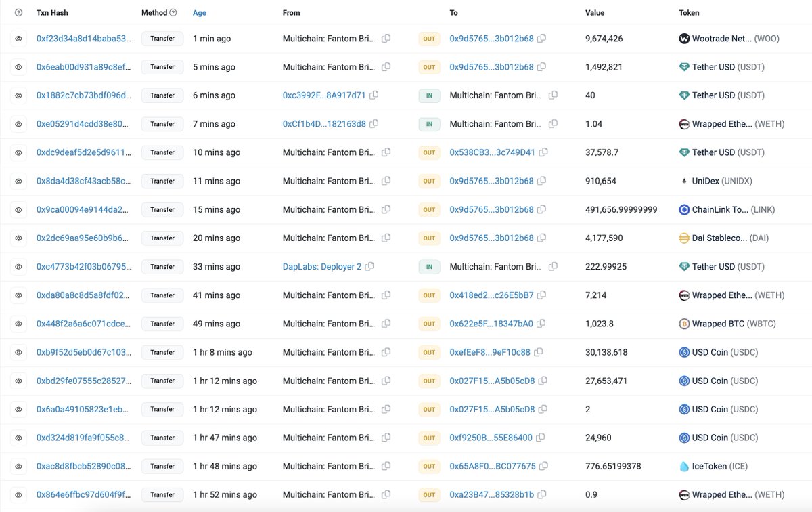Click the eye icon for txn 0xdc9deaf5d2e5d9611

(x=19, y=152)
